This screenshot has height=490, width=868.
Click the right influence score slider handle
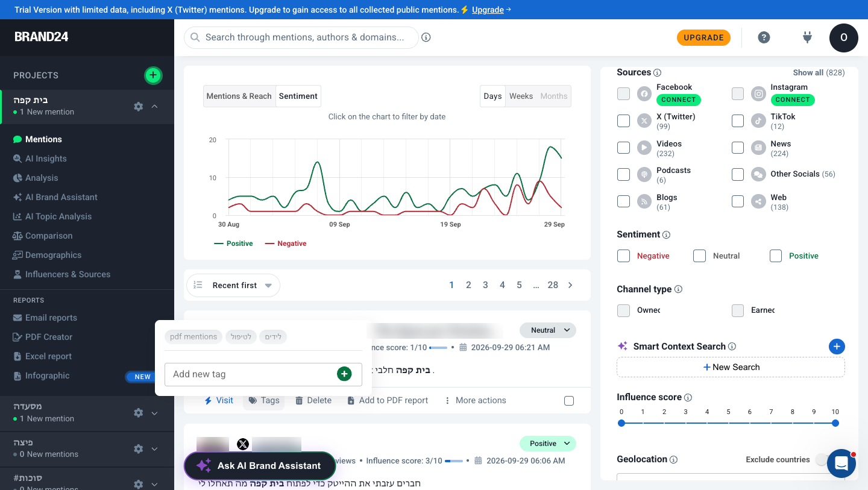(835, 423)
